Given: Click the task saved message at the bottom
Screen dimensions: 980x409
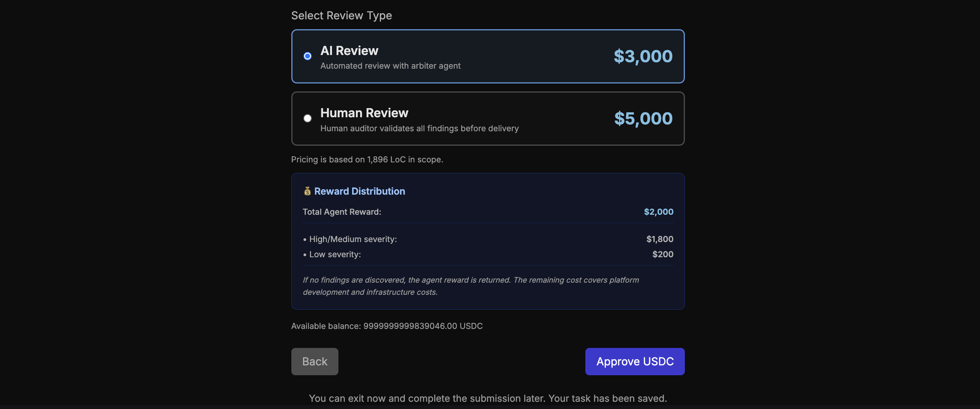Looking at the screenshot, I should point(488,398).
